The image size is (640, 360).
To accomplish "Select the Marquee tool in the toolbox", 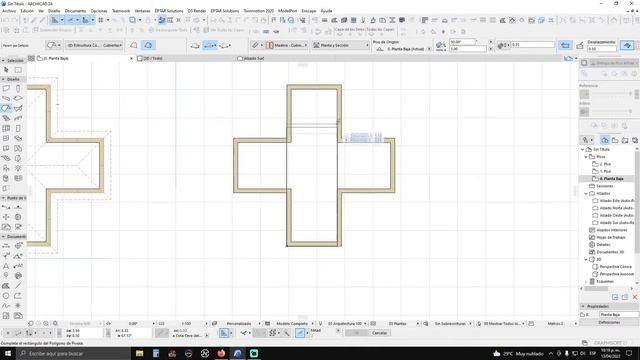I will point(18,70).
